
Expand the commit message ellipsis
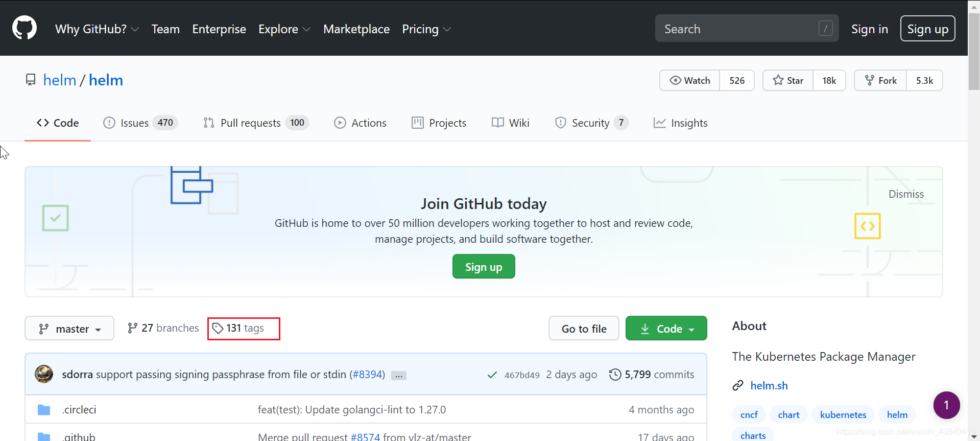399,376
